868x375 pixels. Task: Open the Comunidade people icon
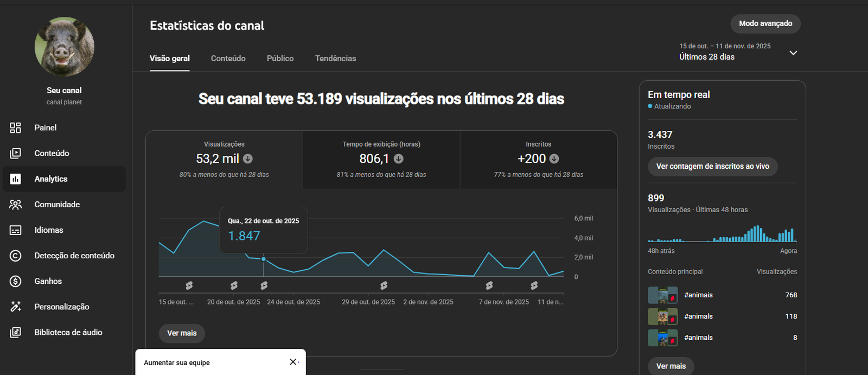tap(15, 205)
